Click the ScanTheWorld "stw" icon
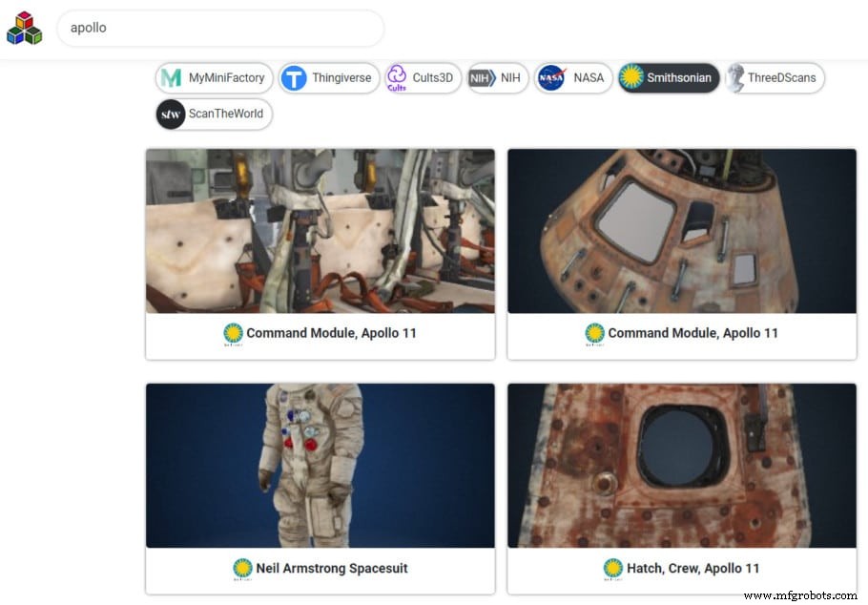Screen dimensions: 868x605 172,114
